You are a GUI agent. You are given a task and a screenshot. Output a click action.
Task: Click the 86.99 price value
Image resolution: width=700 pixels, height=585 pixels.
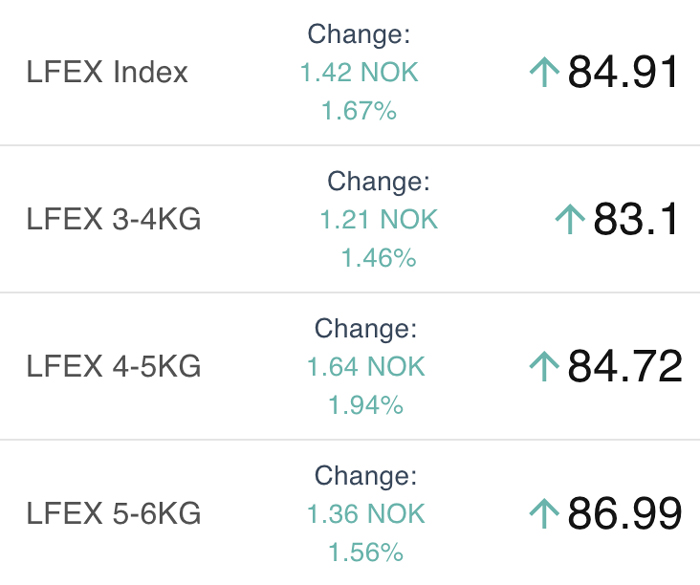coord(625,514)
